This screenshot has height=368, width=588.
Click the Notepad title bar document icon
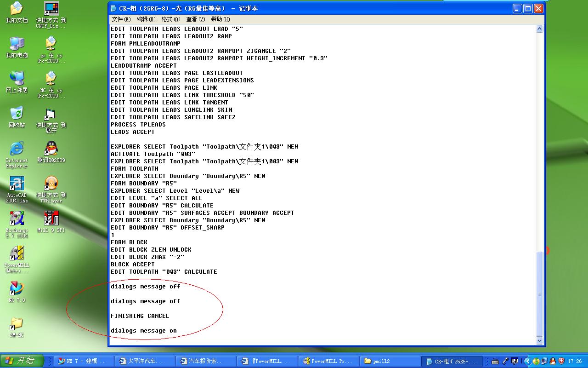113,8
